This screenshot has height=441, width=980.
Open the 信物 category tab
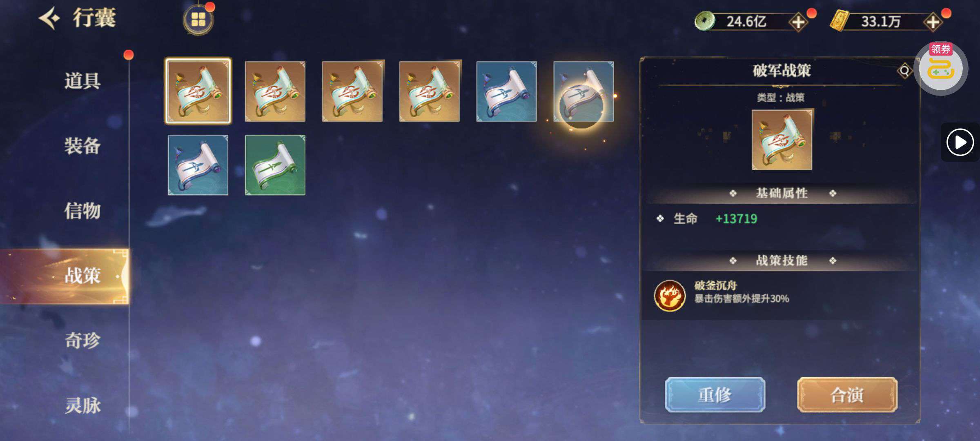(x=82, y=211)
